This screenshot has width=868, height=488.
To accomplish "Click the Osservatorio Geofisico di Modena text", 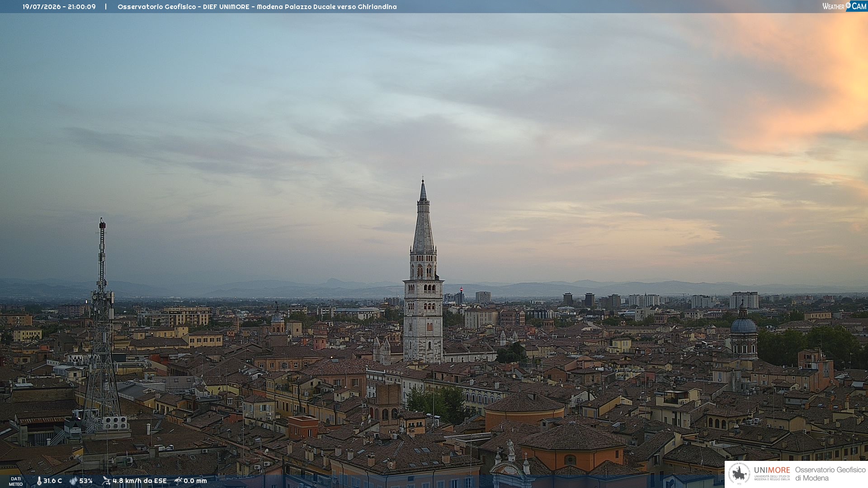I will coord(830,474).
